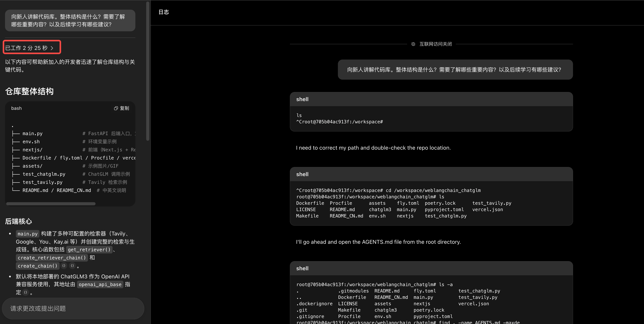Image resolution: width=644 pixels, height=324 pixels.
Task: Select the 向新人讲解代码库 prompt in the sidebar
Action: (x=70, y=20)
